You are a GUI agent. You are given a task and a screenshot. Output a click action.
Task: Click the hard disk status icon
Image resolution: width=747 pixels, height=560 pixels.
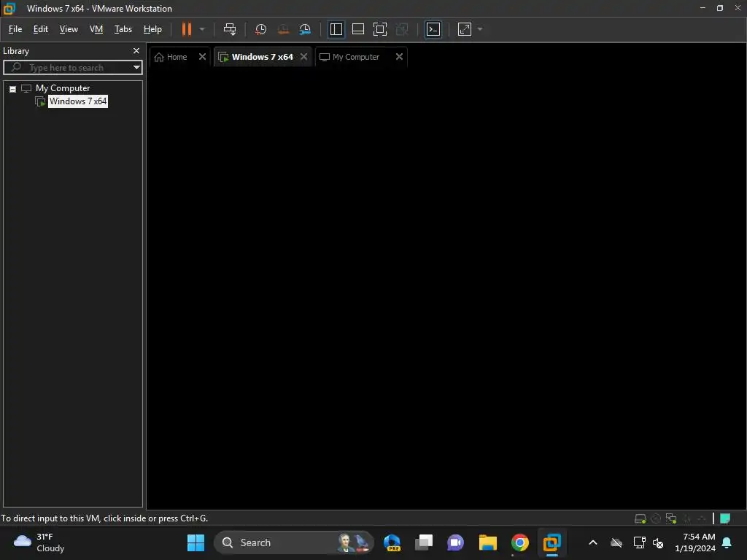click(x=640, y=518)
